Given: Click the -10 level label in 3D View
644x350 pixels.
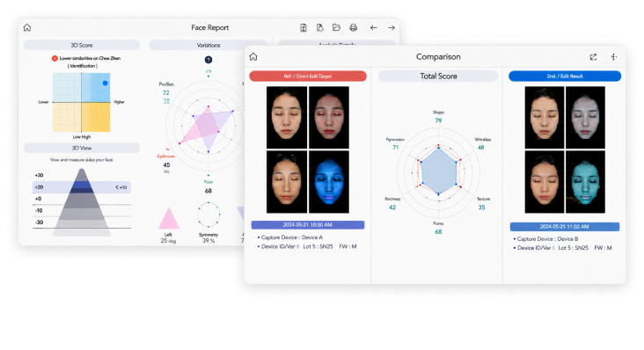Looking at the screenshot, I should point(39,210).
